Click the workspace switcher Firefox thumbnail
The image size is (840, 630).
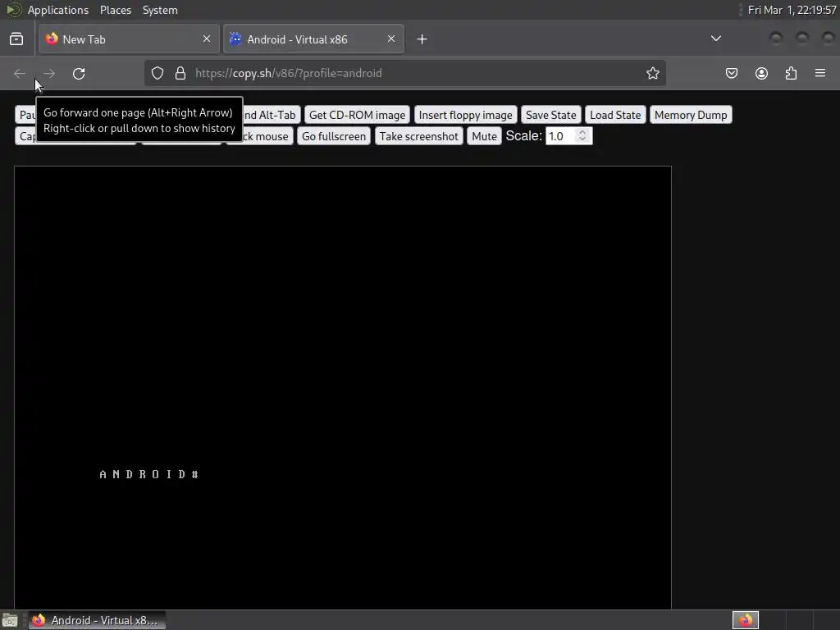[745, 620]
